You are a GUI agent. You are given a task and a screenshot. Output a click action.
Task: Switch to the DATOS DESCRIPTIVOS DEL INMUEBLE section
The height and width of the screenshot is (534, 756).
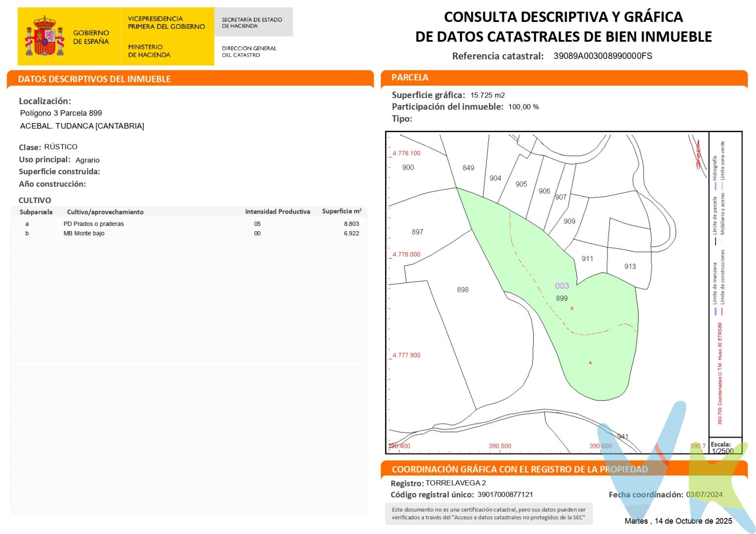pos(95,79)
